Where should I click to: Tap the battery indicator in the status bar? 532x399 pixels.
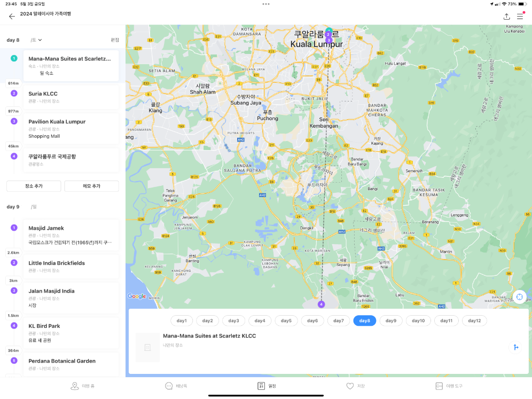coord(522,4)
